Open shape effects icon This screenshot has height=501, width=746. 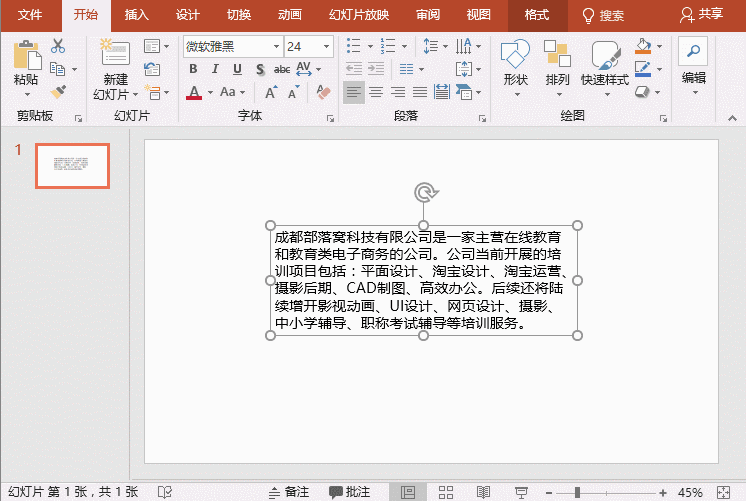click(x=643, y=91)
